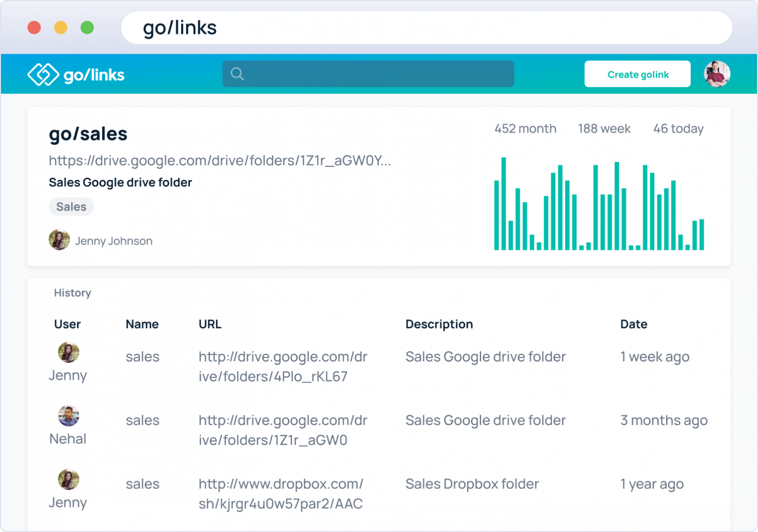Click Jenny Johnson's avatar under go/sales
This screenshot has height=532, width=758.
tap(59, 239)
